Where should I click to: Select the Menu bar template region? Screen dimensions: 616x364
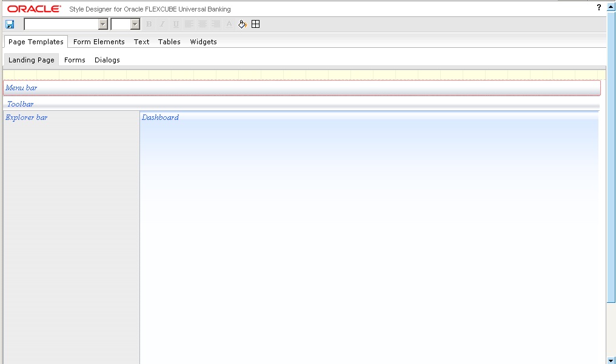click(x=302, y=88)
